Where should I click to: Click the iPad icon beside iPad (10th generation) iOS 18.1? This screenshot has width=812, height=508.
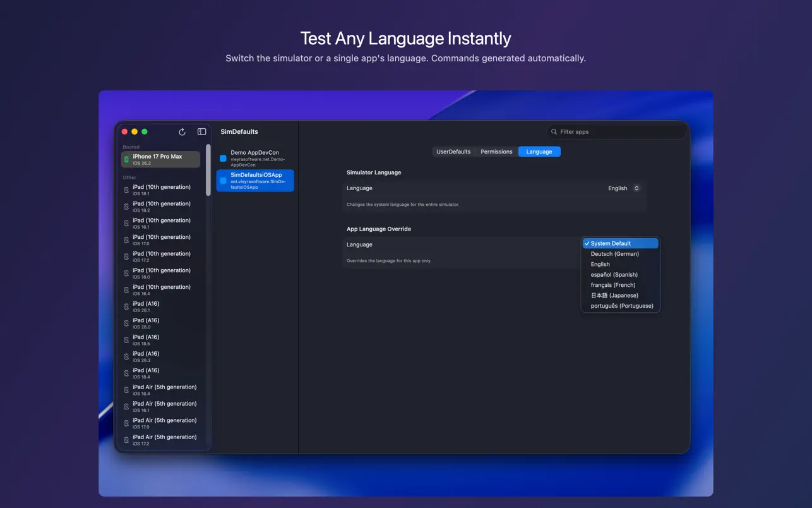point(125,190)
